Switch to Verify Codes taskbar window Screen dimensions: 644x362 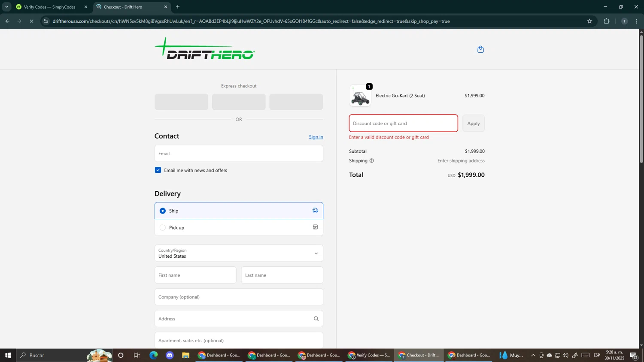click(369, 355)
